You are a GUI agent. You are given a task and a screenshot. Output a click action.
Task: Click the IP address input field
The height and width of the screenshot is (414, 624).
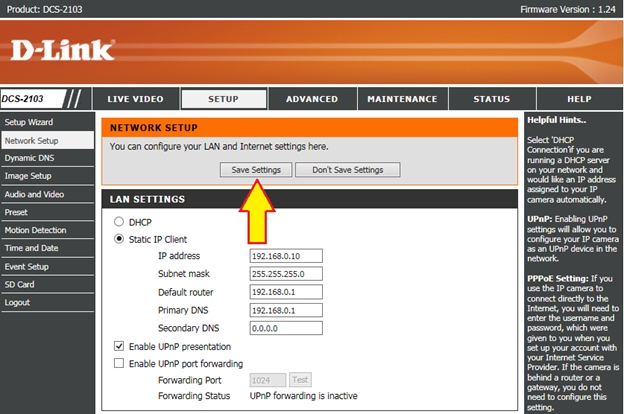pyautogui.click(x=285, y=256)
